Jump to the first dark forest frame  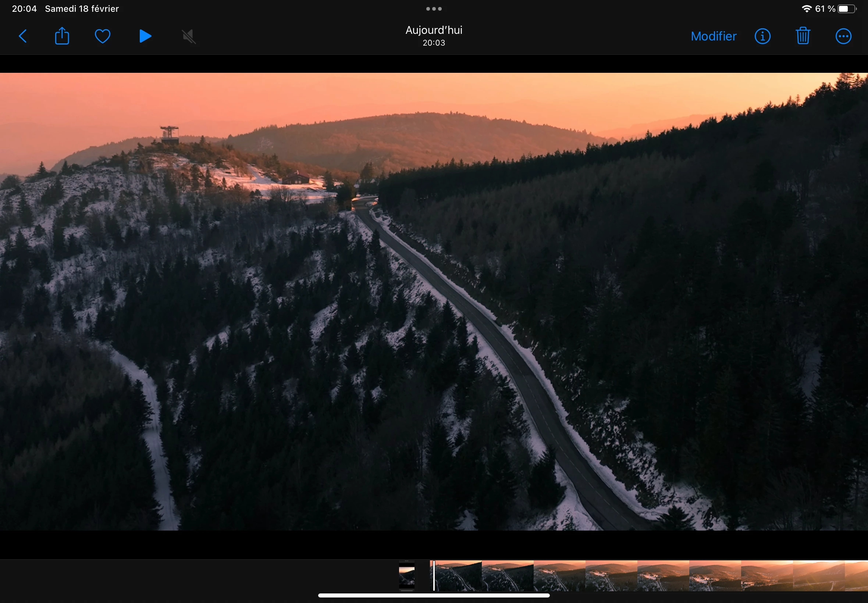[x=458, y=576]
